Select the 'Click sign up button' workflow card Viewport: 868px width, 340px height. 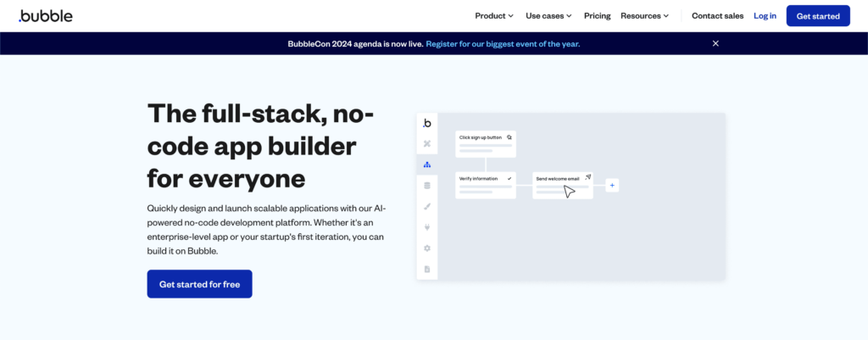(x=486, y=144)
